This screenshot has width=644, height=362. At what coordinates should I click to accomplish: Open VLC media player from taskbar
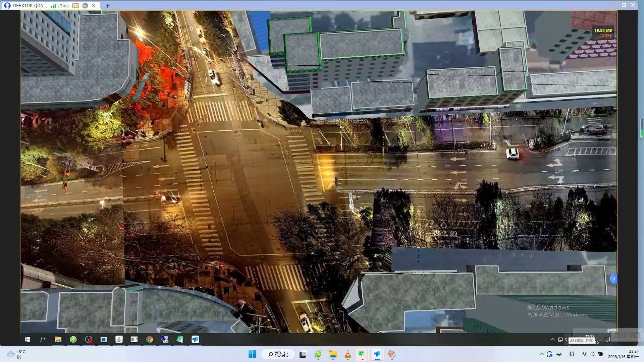click(x=348, y=354)
